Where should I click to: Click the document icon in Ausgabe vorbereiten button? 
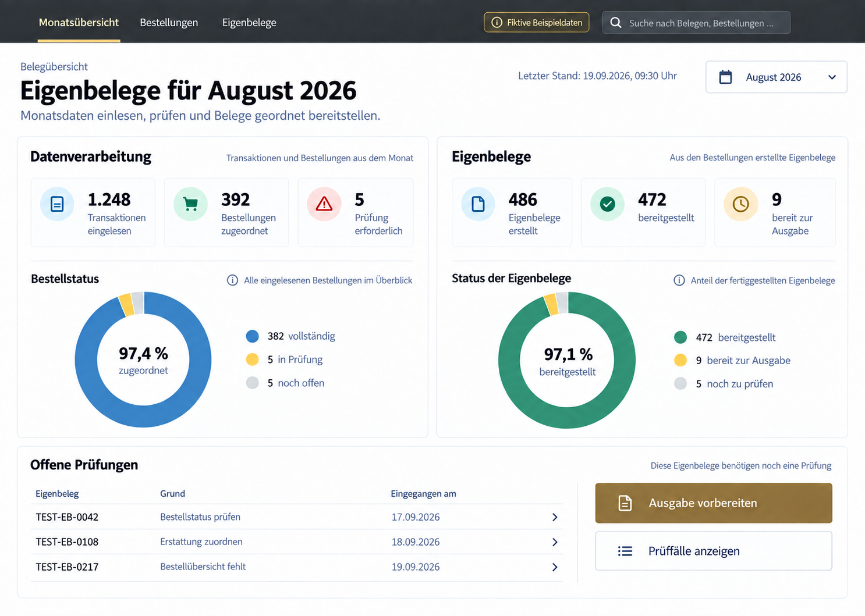(625, 503)
